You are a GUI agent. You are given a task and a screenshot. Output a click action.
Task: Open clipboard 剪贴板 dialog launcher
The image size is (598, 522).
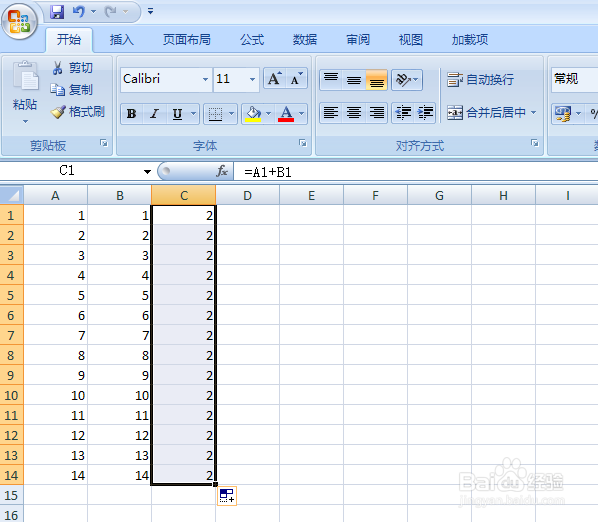tap(104, 143)
